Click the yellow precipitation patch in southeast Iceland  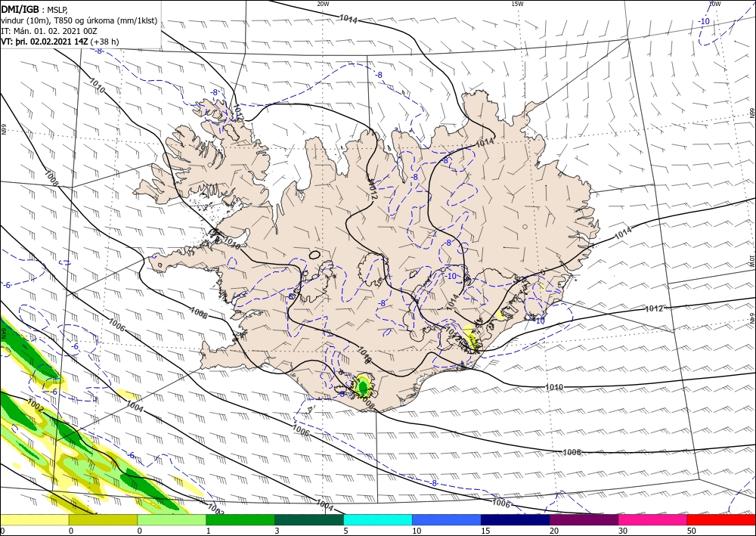(x=470, y=337)
